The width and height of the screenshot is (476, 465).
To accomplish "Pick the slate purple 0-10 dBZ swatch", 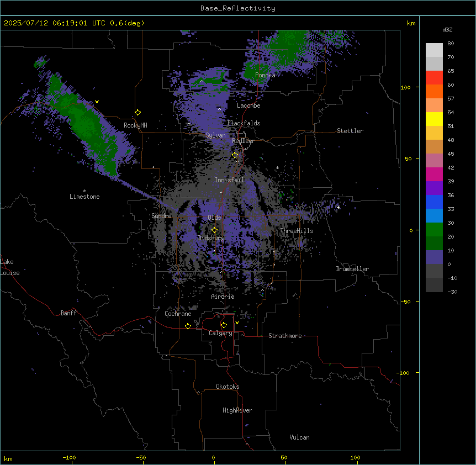I will coord(434,257).
